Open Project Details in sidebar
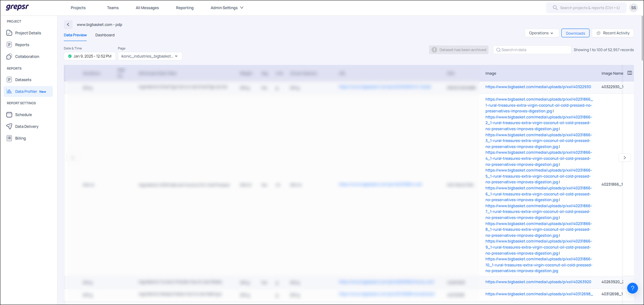 click(x=28, y=33)
